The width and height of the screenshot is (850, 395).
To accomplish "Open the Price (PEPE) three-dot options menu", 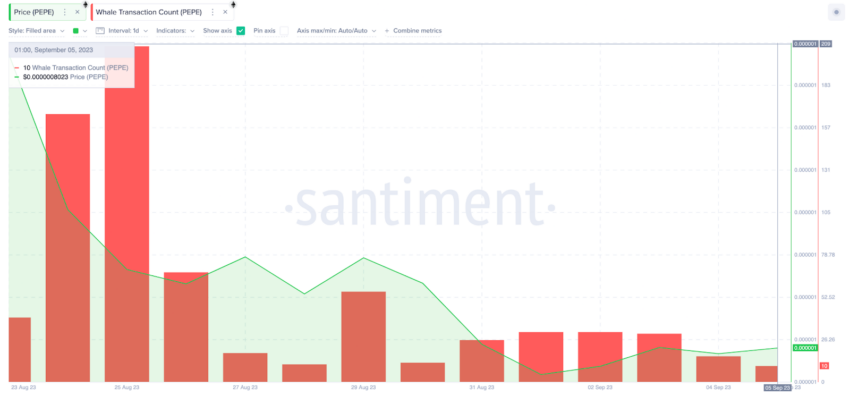I will (x=65, y=12).
